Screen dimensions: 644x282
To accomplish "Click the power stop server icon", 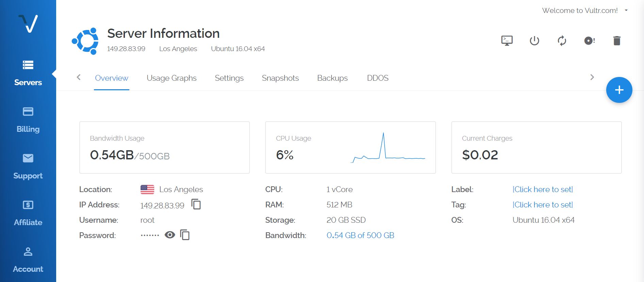I will tap(534, 41).
